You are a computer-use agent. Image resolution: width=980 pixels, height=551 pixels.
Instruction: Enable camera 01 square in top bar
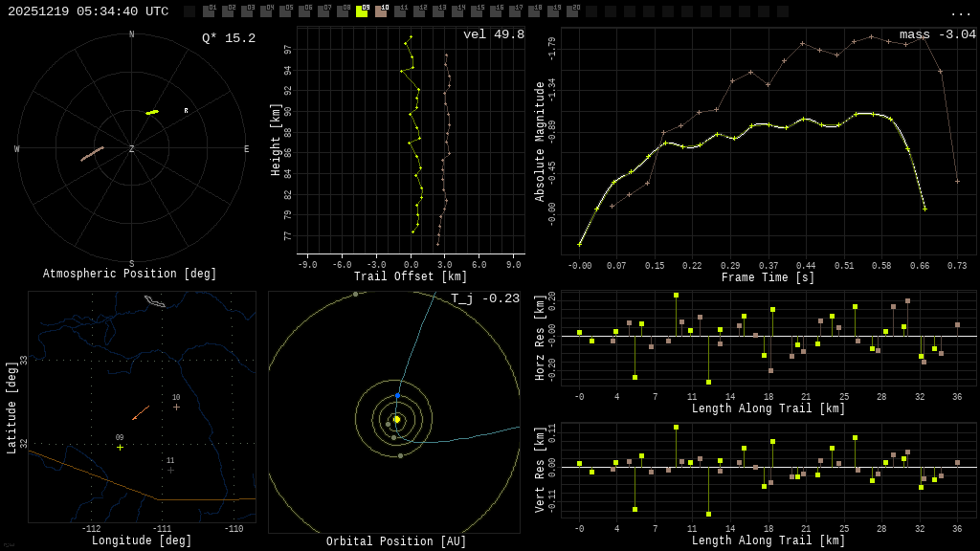point(209,11)
